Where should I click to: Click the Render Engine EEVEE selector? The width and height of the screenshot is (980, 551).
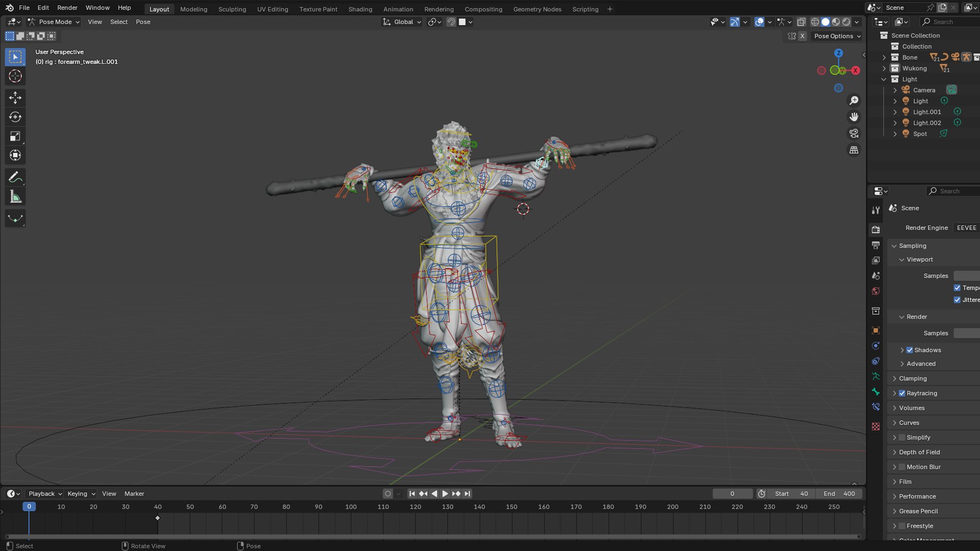967,228
